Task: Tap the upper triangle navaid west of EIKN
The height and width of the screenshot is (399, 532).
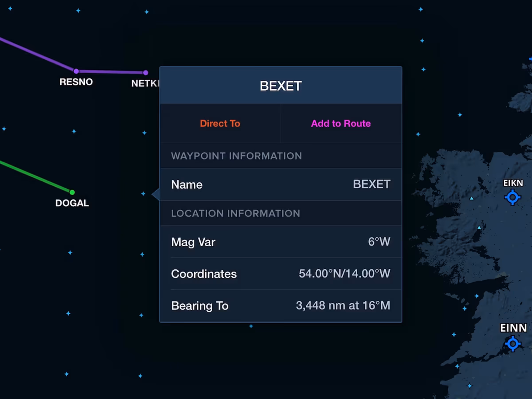Action: click(472, 198)
